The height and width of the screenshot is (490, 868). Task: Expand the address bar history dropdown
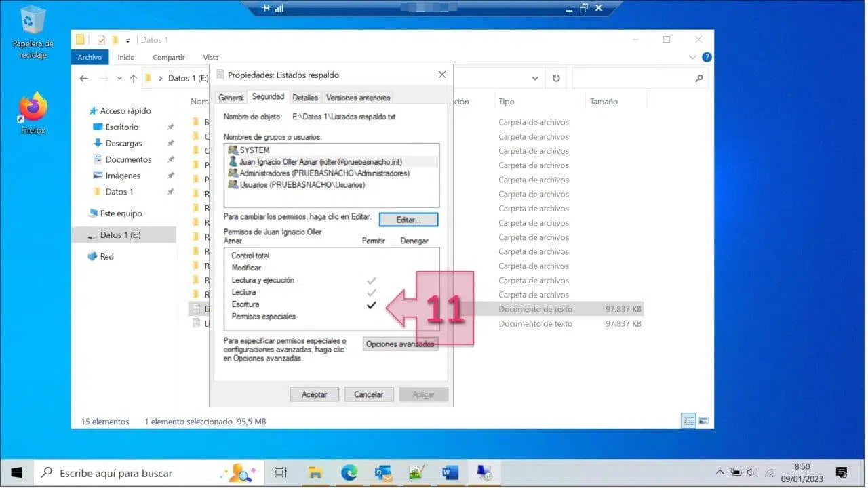tap(534, 79)
